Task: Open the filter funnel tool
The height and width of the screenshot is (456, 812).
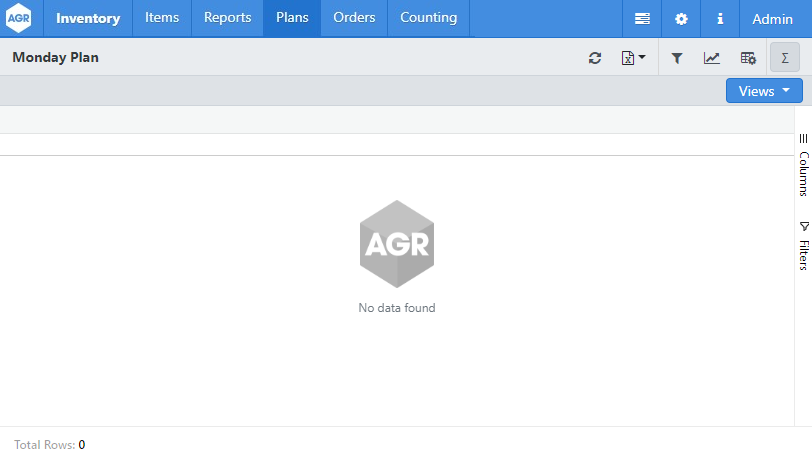Action: pos(677,58)
